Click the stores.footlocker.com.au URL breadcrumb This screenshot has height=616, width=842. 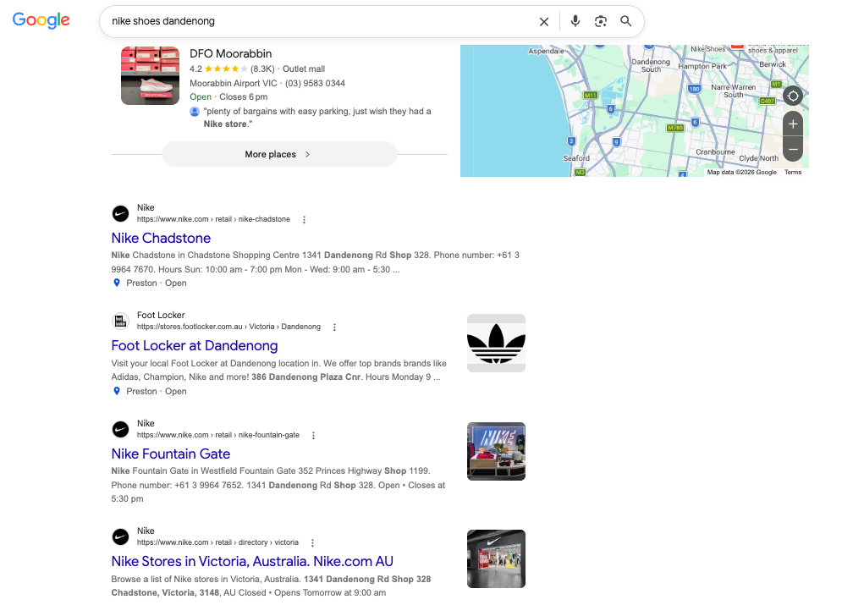(x=228, y=327)
